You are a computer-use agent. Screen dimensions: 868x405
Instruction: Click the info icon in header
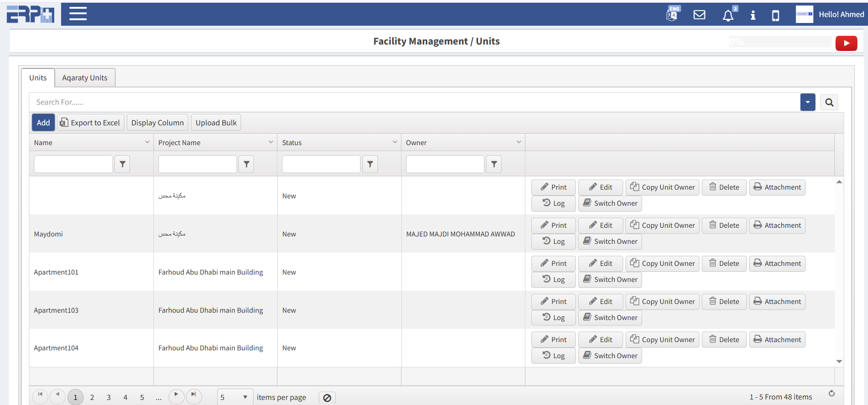pos(753,16)
